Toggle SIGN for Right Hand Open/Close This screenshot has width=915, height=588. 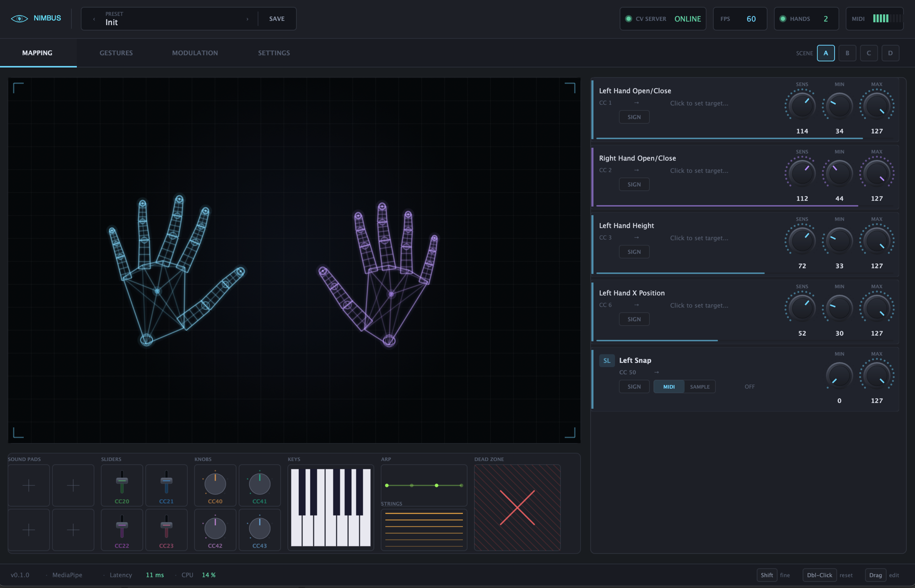click(x=634, y=184)
